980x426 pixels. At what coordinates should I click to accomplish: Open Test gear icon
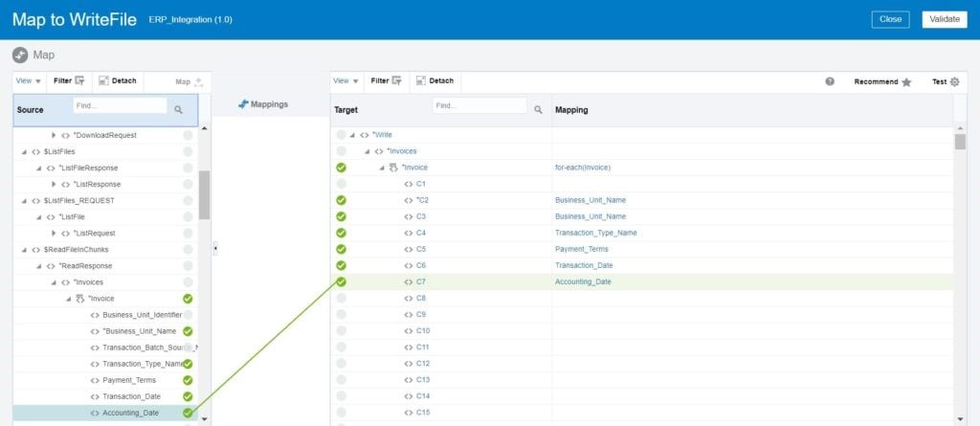953,82
